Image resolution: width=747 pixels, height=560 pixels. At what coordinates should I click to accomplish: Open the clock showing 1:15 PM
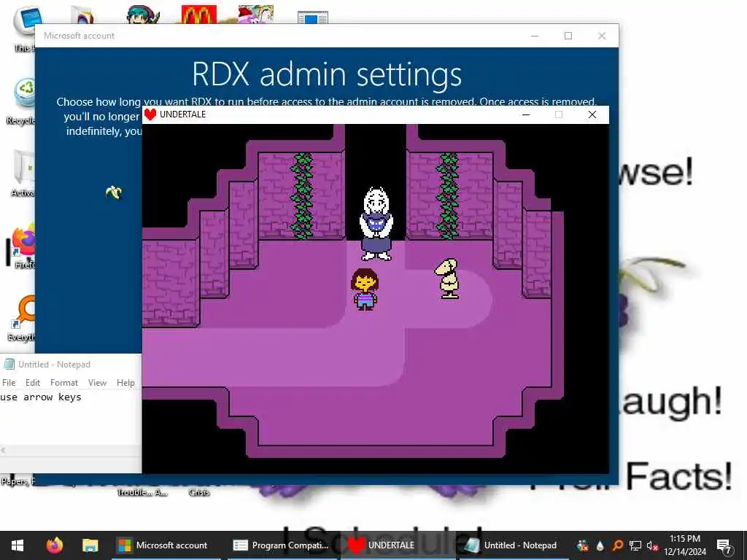(685, 545)
